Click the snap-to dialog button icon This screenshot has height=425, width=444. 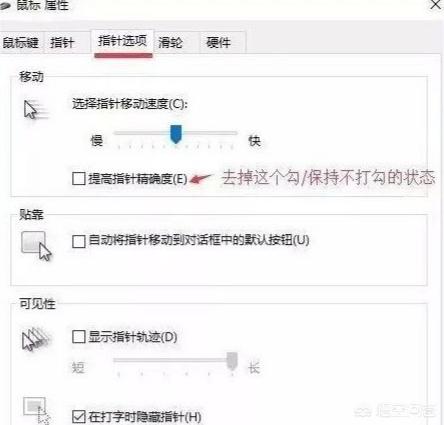pos(37,246)
